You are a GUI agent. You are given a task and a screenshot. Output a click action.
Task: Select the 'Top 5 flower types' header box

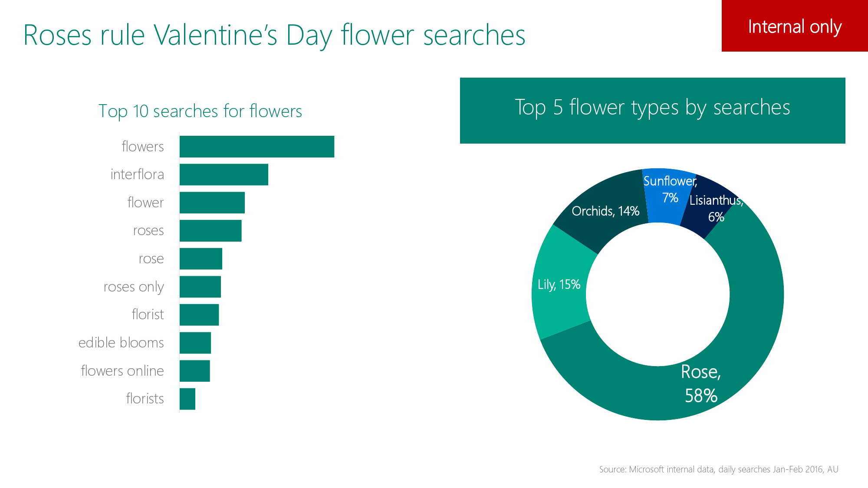(653, 111)
